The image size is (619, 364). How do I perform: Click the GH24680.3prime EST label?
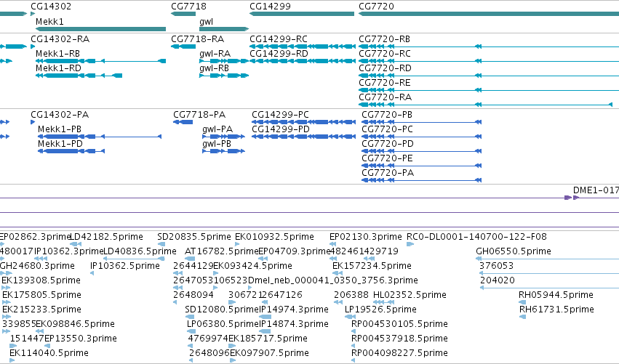point(37,266)
